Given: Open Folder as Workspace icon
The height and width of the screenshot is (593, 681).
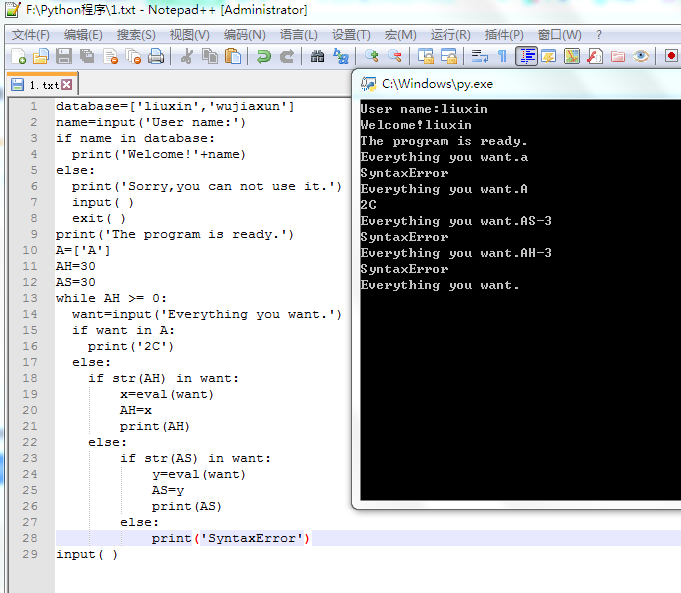Looking at the screenshot, I should point(618,56).
